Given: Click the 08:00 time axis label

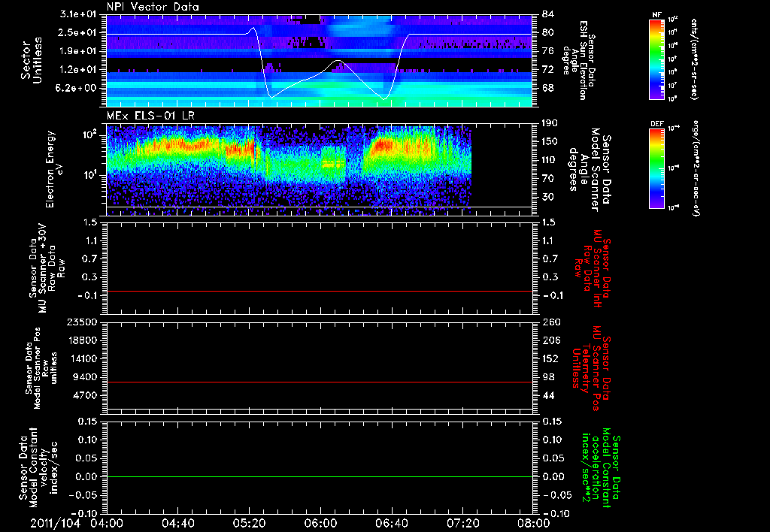Looking at the screenshot, I should [x=535, y=522].
